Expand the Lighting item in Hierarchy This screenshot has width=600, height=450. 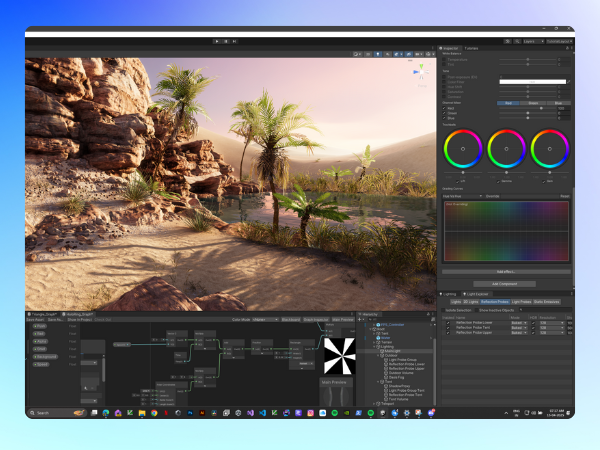point(375,346)
